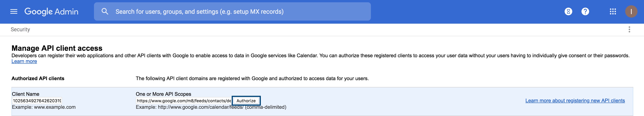Open the Google apps grid launcher
Screen dimensions: 644x116
pyautogui.click(x=613, y=11)
